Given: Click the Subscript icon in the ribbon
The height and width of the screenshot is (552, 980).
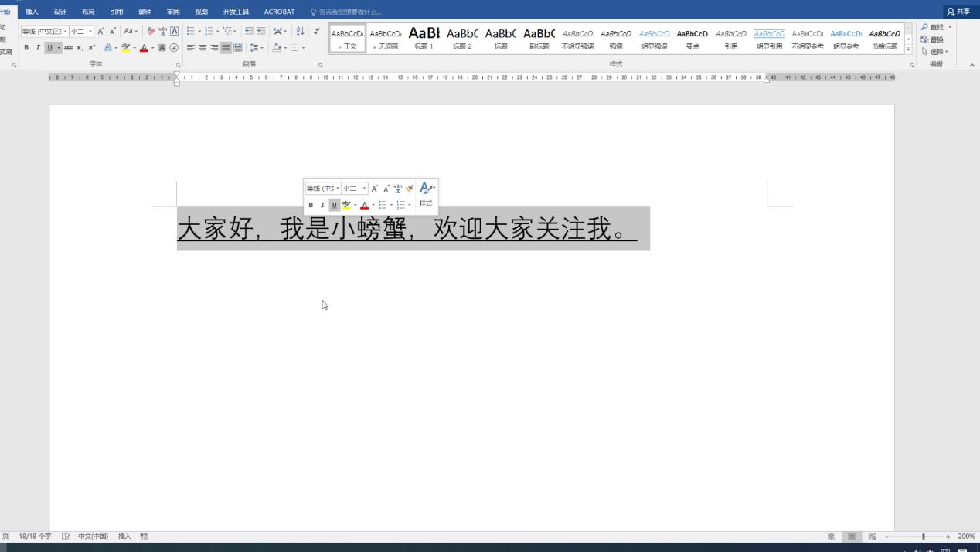Looking at the screenshot, I should click(x=80, y=47).
